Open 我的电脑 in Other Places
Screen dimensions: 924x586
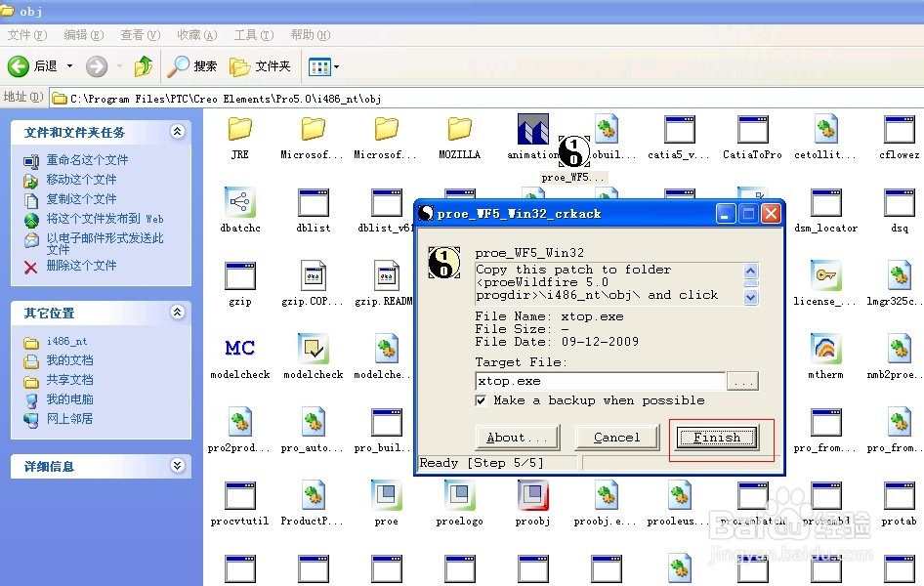(69, 399)
